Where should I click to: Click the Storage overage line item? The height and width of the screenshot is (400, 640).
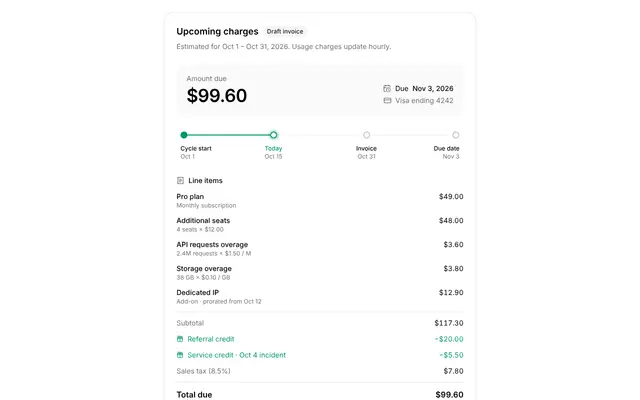[x=320, y=273]
